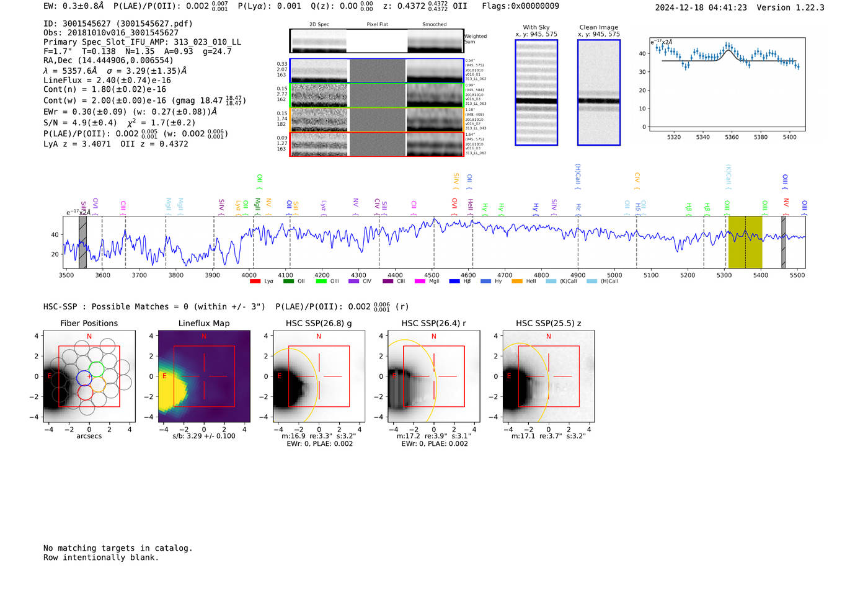Click the hatched gray band near 3550 Å
This screenshot has width=868, height=591.
pos(82,242)
